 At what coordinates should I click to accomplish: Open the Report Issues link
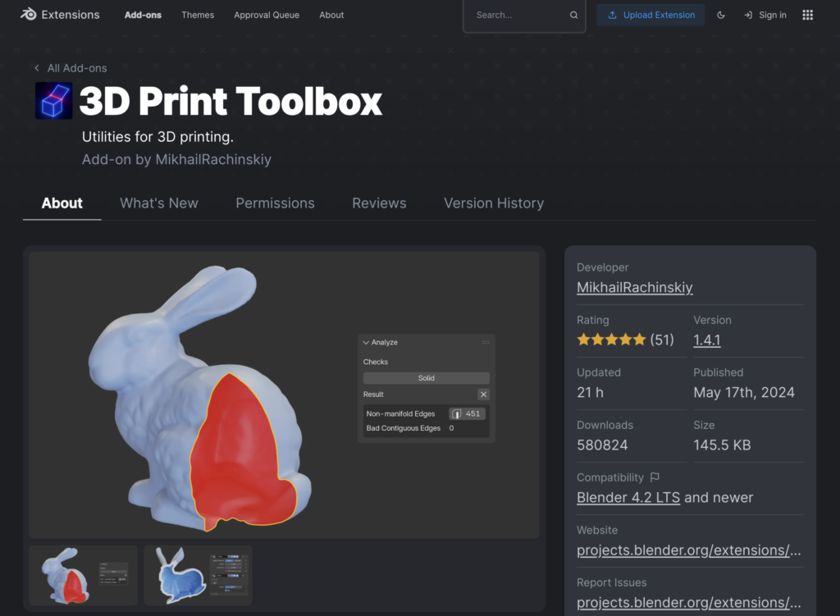689,603
